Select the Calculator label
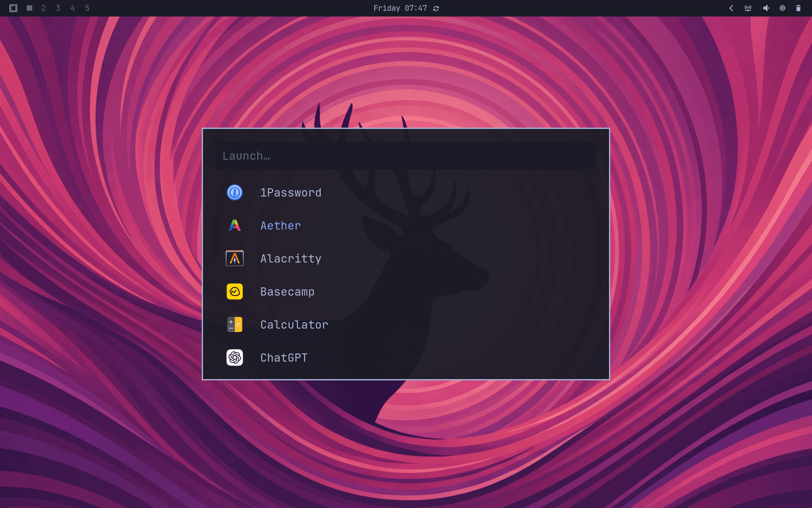Image resolution: width=812 pixels, height=508 pixels. [x=294, y=324]
